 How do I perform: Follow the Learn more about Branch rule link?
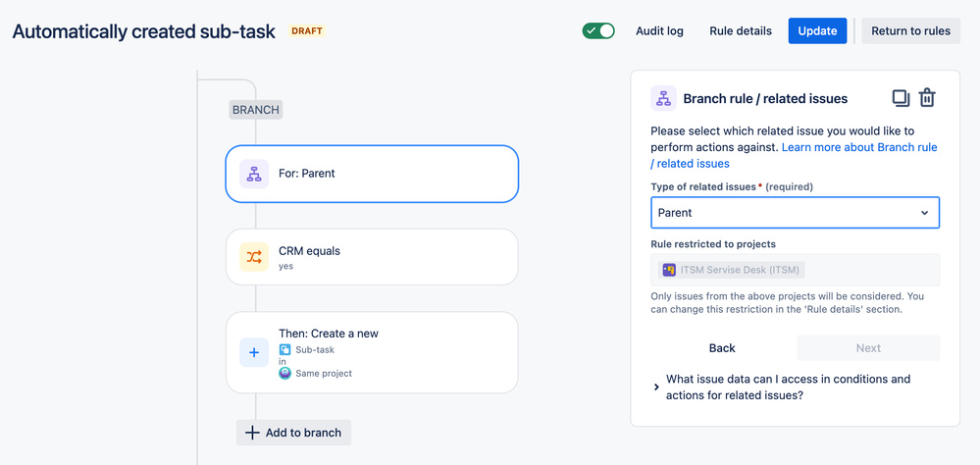[858, 147]
